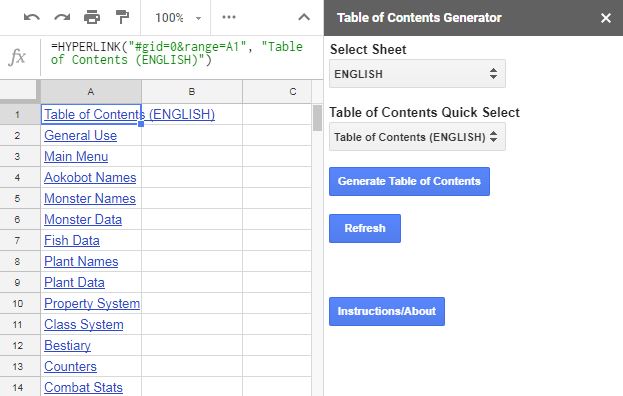The width and height of the screenshot is (623, 396).
Task: Collapse the toolbar with the up chevron
Action: coord(304,17)
